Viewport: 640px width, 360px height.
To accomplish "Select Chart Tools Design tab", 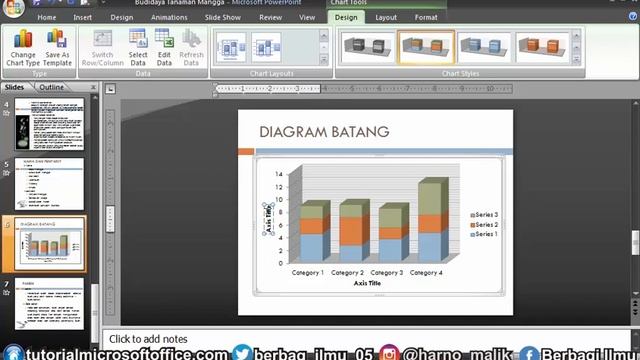I will pos(346,17).
